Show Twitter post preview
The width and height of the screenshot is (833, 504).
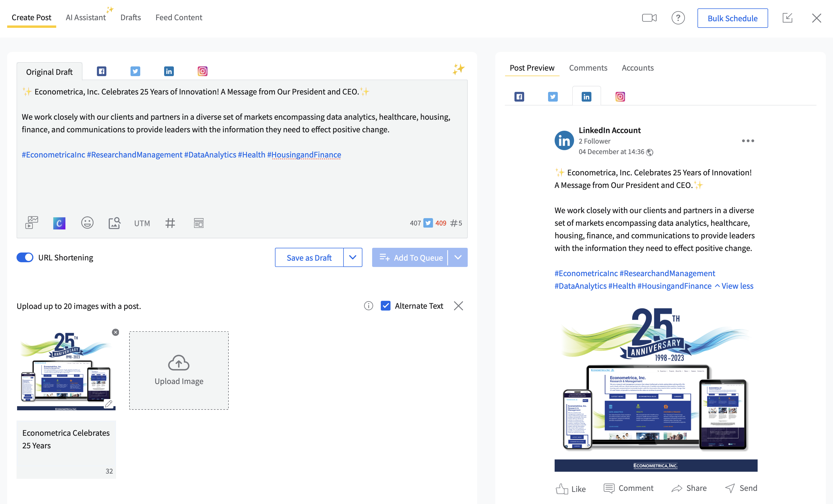click(553, 97)
